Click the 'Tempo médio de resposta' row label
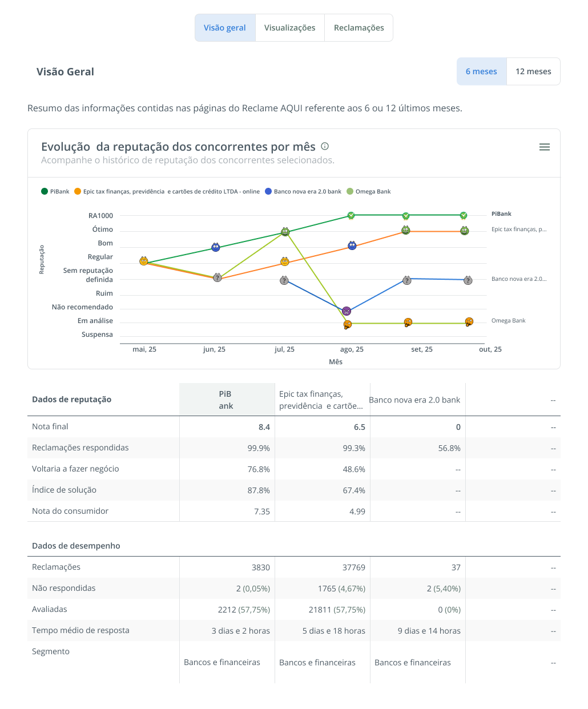Screen dimensions: 588x709 click(80, 630)
